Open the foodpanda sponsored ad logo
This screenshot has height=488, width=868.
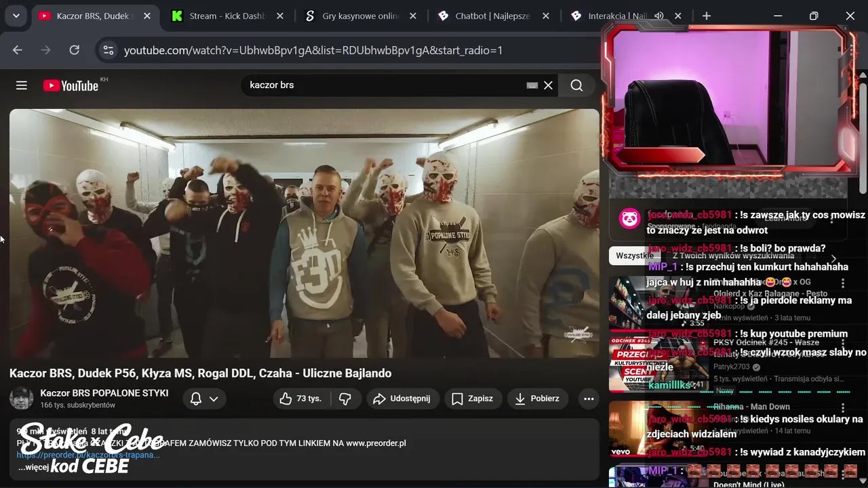coord(630,218)
